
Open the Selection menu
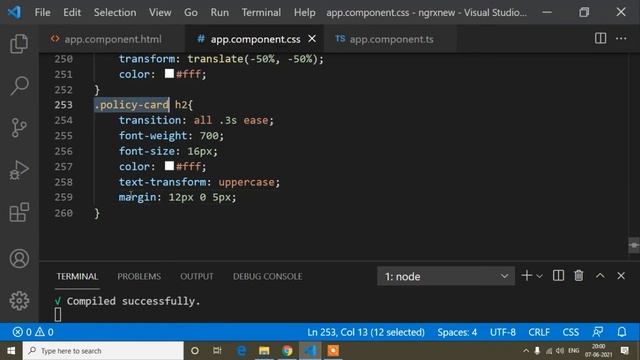pyautogui.click(x=115, y=12)
